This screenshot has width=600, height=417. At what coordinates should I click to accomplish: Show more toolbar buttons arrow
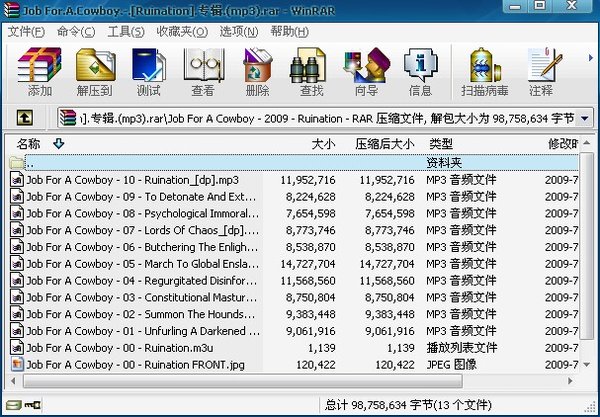coord(590,58)
